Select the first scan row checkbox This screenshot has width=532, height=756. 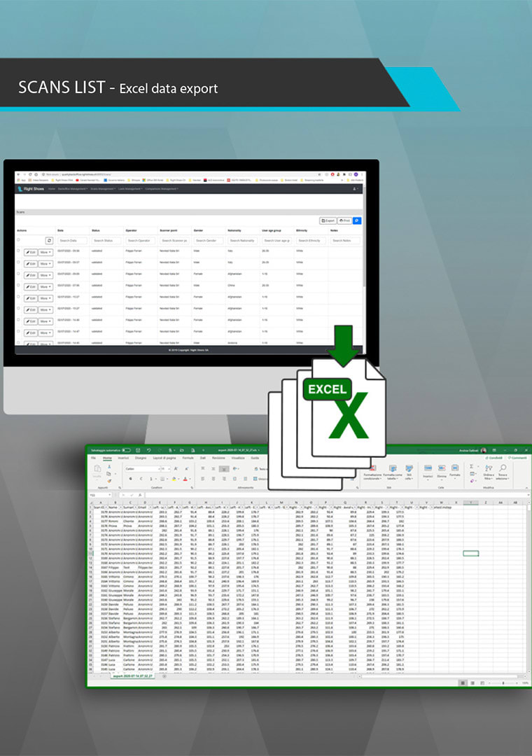[x=19, y=251]
